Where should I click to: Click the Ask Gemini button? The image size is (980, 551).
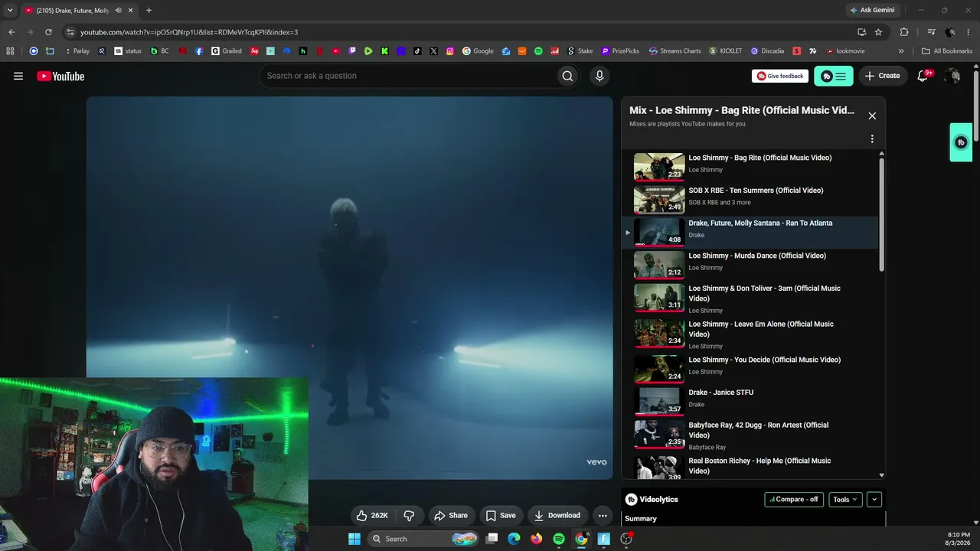click(872, 10)
